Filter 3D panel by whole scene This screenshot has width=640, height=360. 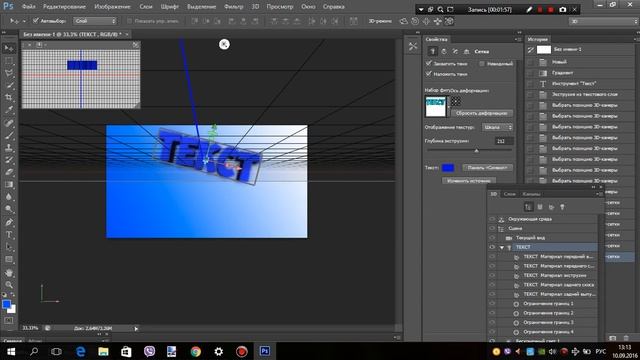529,207
